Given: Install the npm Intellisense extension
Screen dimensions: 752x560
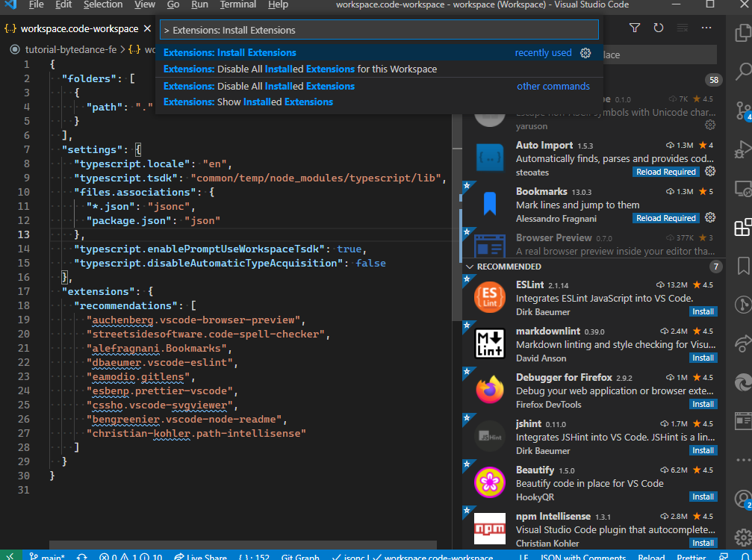Looking at the screenshot, I should point(703,544).
